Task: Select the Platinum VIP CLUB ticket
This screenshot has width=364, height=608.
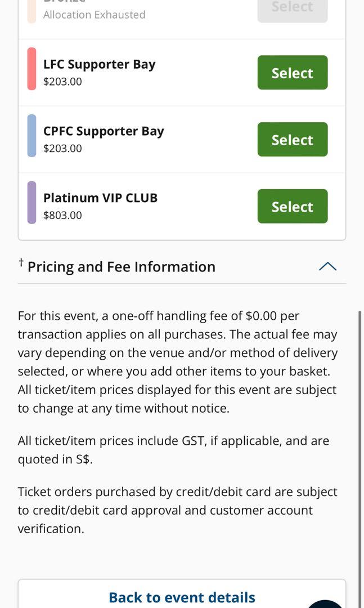Action: (x=292, y=206)
